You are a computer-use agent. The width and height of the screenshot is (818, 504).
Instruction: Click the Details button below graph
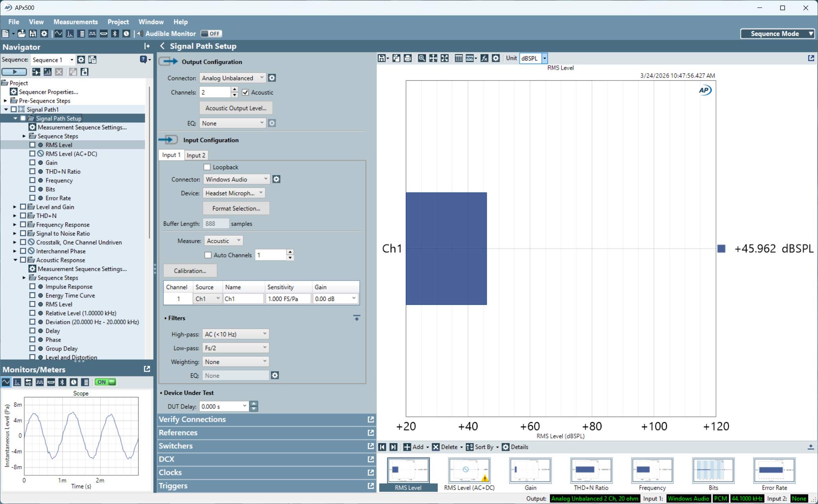click(515, 447)
